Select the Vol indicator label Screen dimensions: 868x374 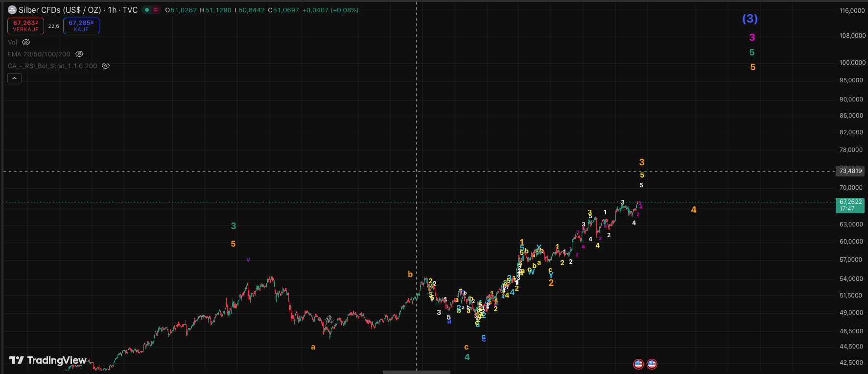pos(12,43)
